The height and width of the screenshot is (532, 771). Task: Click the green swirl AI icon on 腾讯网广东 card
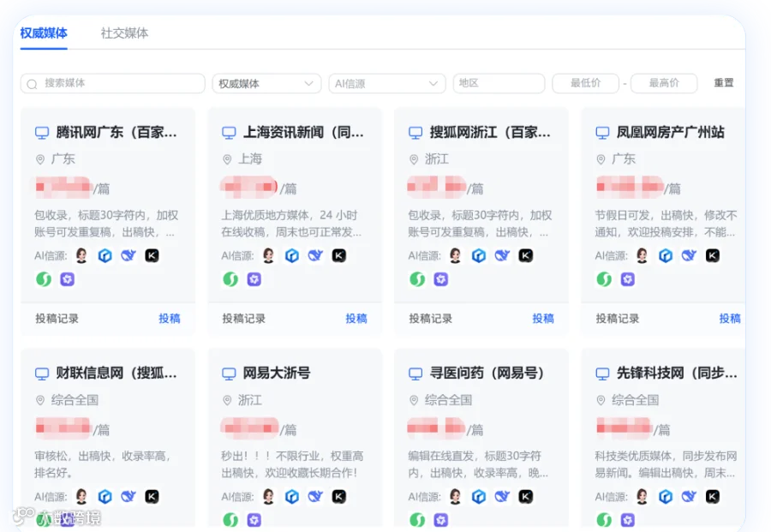click(x=44, y=279)
